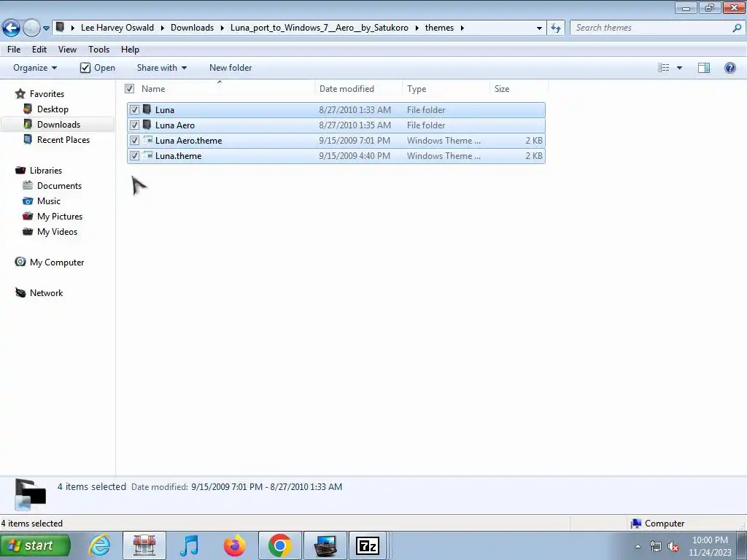747x560 pixels.
Task: Click the Open toolbar button
Action: [x=98, y=68]
